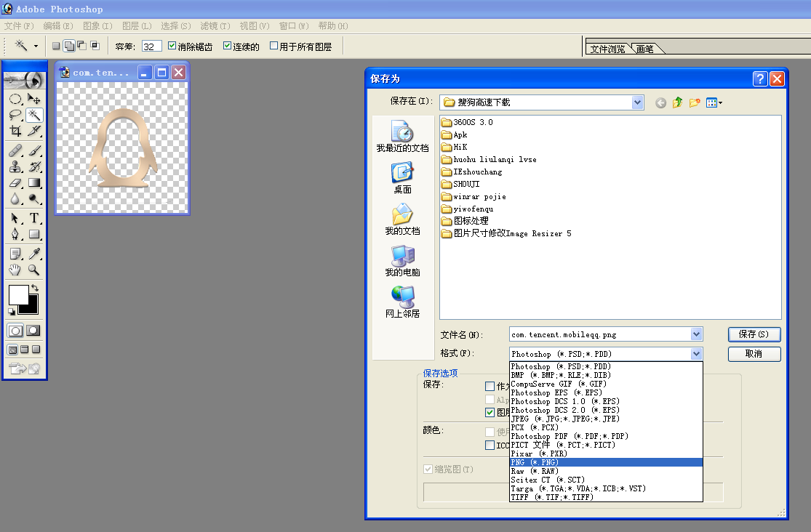Select the Path Selection arrow tool
811x532 pixels.
(x=15, y=218)
